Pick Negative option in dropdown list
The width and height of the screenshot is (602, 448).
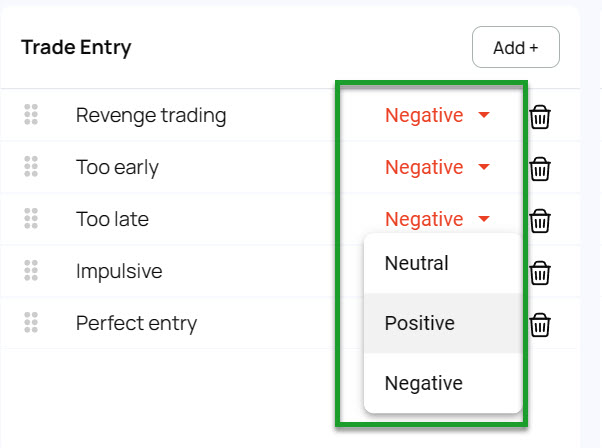click(424, 383)
